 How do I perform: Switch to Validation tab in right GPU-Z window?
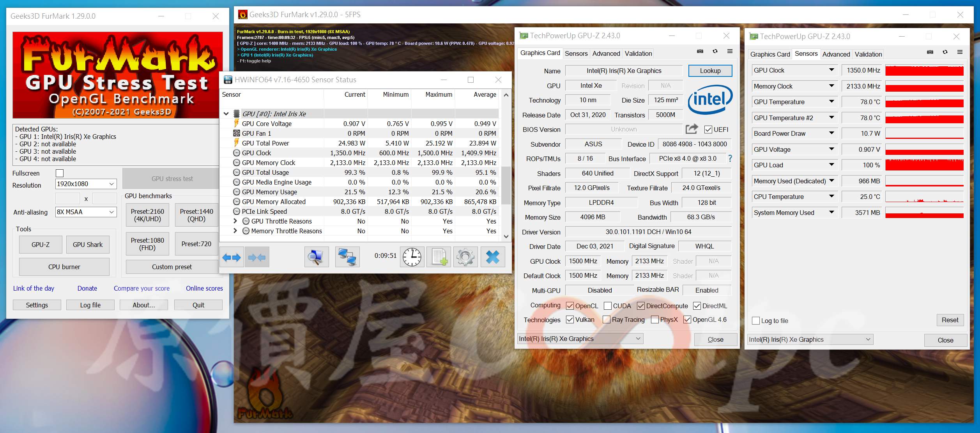pyautogui.click(x=868, y=54)
